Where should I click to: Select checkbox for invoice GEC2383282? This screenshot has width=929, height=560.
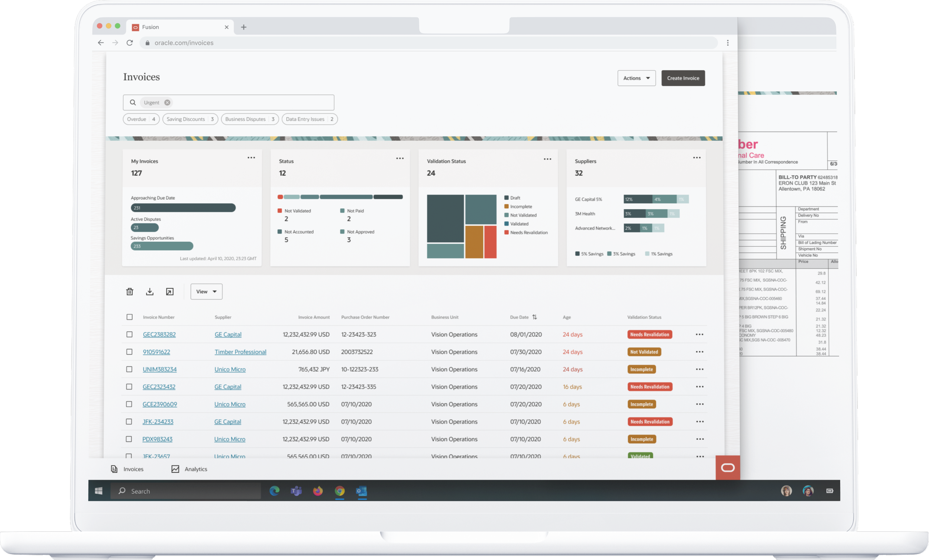(129, 334)
